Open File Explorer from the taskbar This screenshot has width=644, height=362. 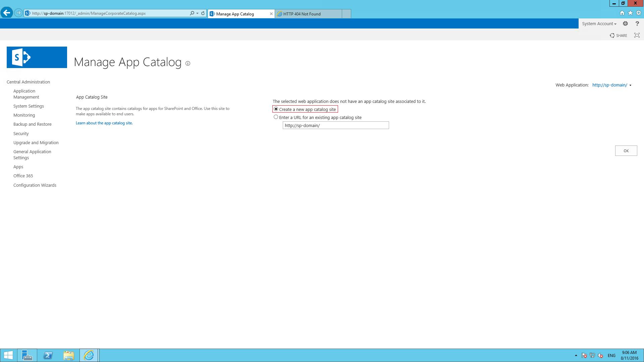click(x=69, y=355)
